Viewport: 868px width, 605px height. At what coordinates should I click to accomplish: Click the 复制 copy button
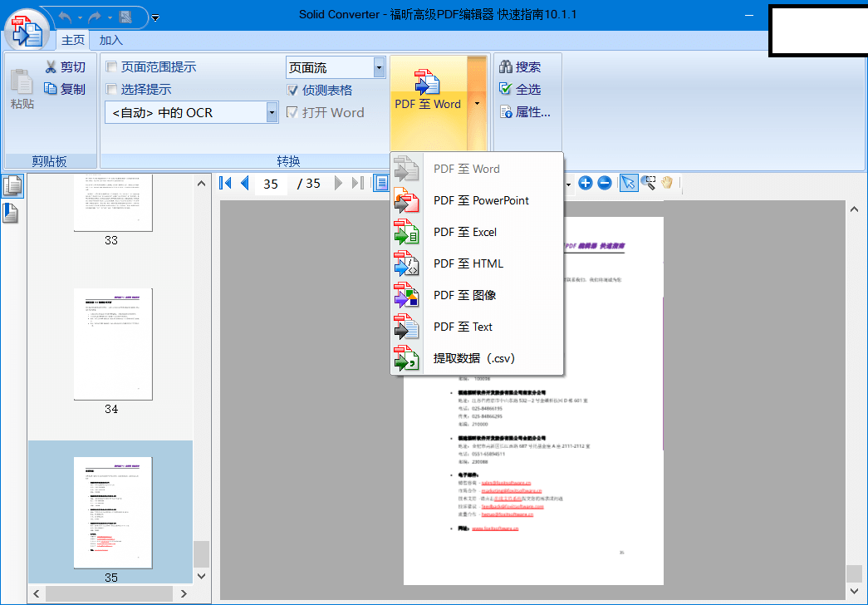tap(66, 89)
